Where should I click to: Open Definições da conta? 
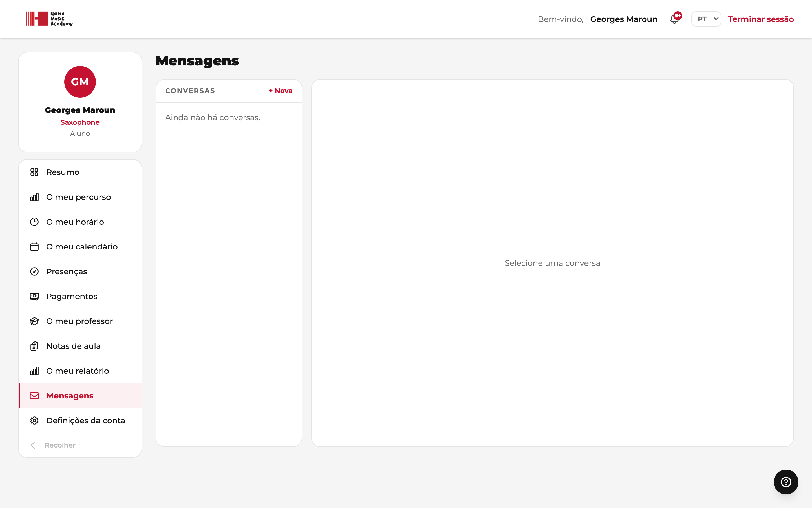[x=80, y=421]
